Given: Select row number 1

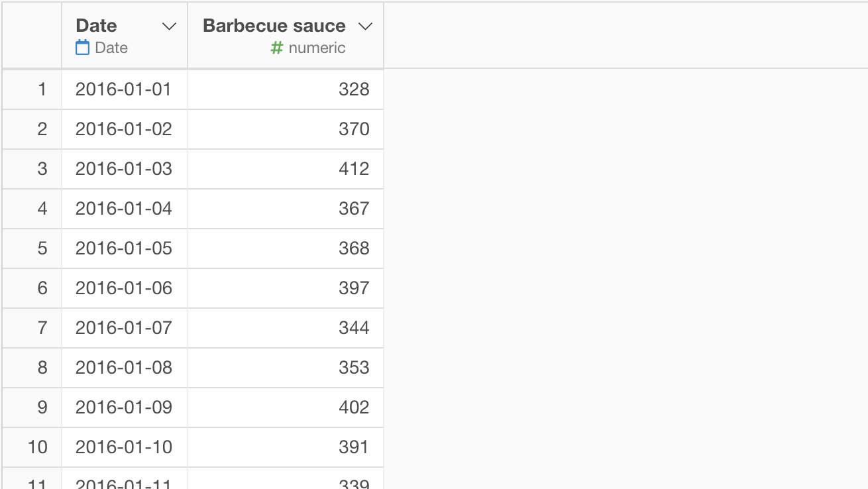Looking at the screenshot, I should (32, 89).
